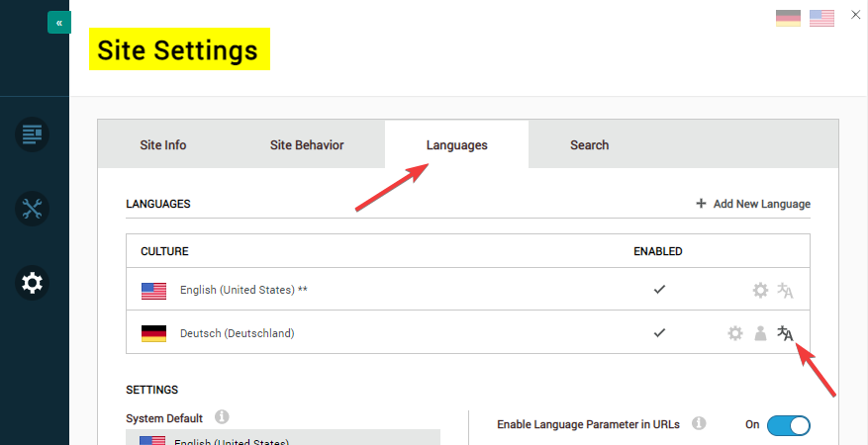Click the enabled checkmark for English row
Screen dimensions: 868x445
659,289
